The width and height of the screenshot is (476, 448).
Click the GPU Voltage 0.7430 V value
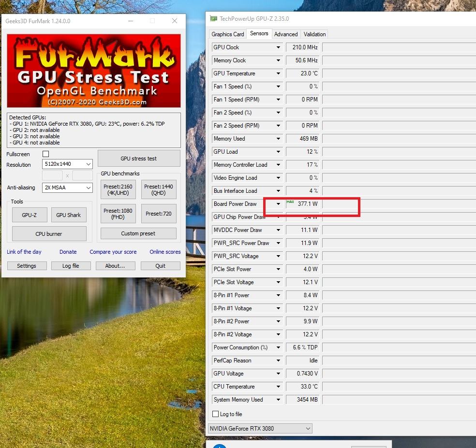click(303, 374)
